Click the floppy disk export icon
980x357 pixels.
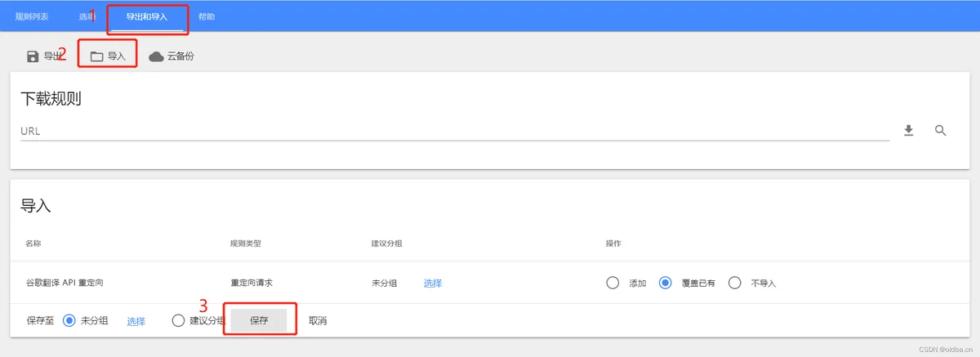(x=33, y=56)
